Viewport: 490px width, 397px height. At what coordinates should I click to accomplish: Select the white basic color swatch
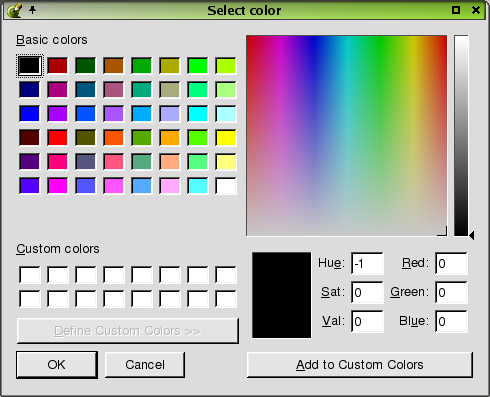click(226, 185)
